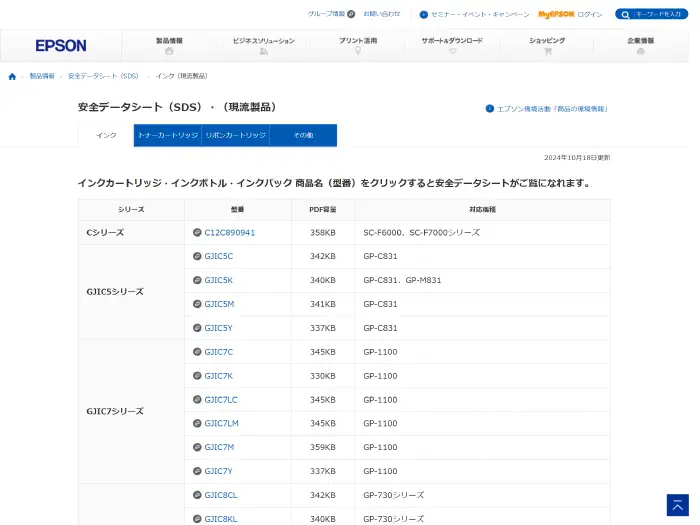700x525 pixels.
Task: Open the GJIC7LC data sheet link
Action: tap(221, 400)
